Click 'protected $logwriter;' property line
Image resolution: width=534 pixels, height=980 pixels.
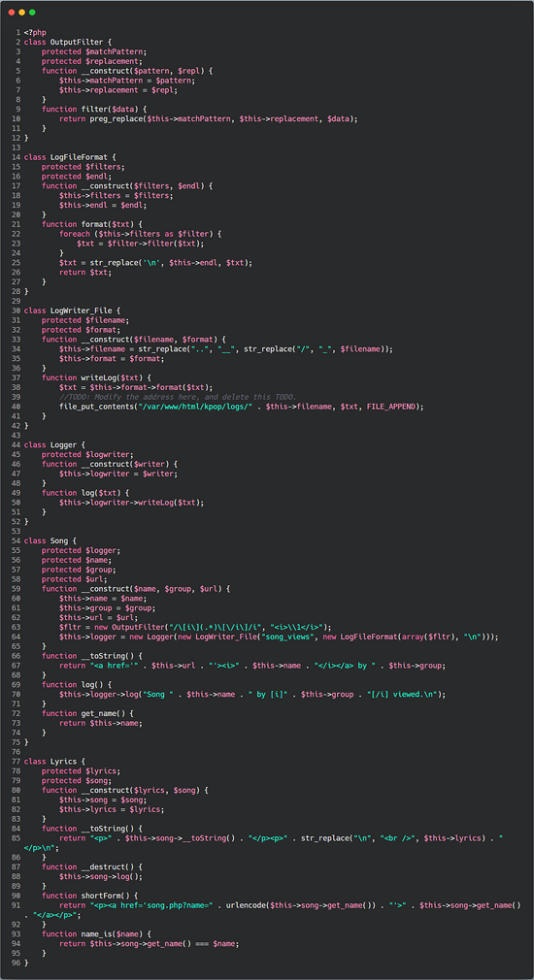coord(87,454)
